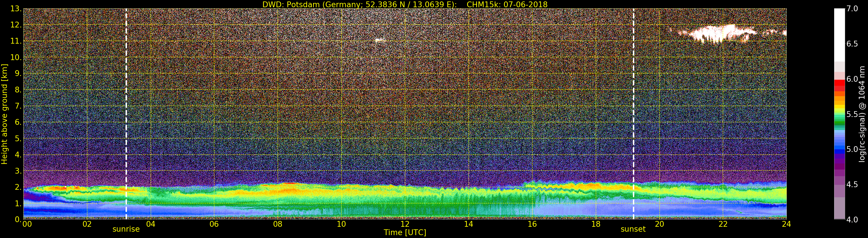Click the height axis tick label '11.'

(16, 41)
